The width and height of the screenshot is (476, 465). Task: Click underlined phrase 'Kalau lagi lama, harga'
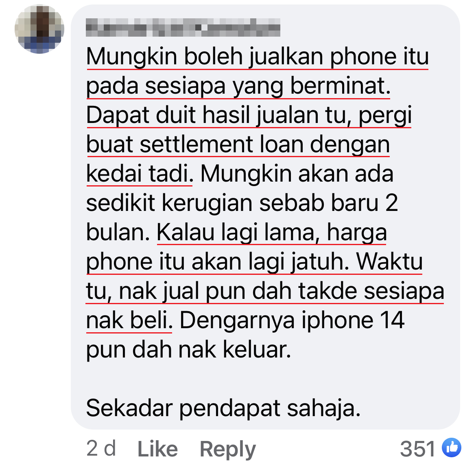pos(272,233)
